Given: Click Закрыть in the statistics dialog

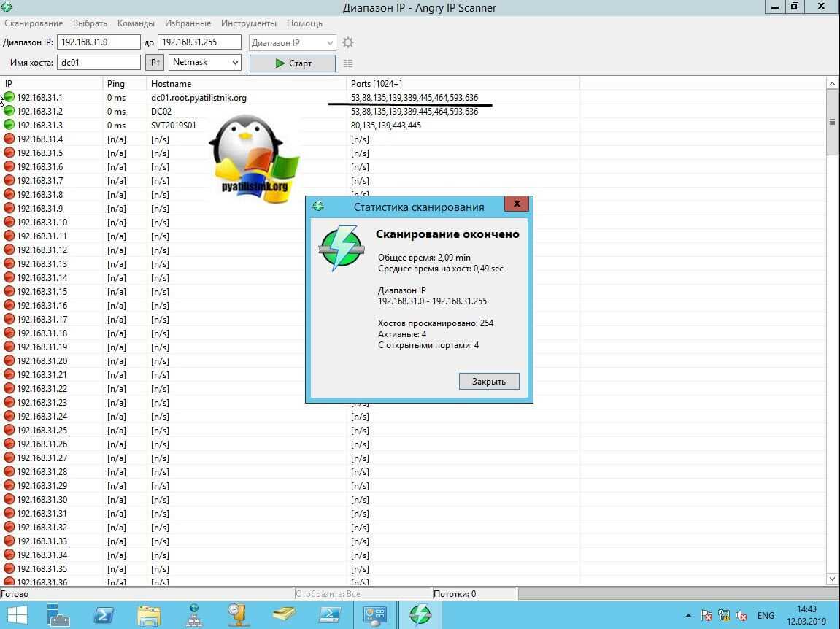Looking at the screenshot, I should pos(488,381).
